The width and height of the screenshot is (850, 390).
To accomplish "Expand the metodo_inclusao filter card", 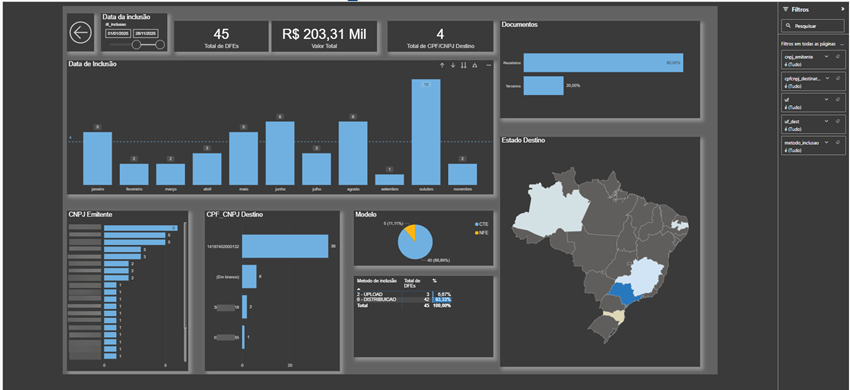I will pos(827,143).
